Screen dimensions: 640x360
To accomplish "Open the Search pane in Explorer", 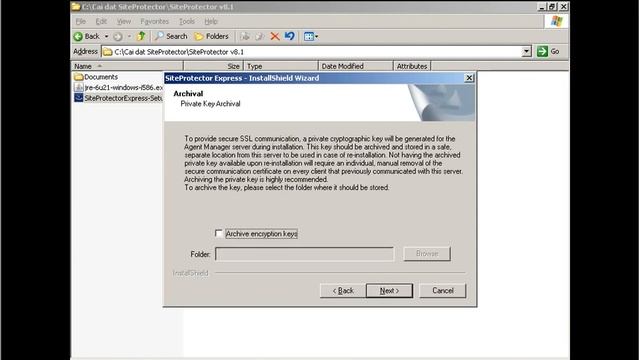I will tap(171, 36).
